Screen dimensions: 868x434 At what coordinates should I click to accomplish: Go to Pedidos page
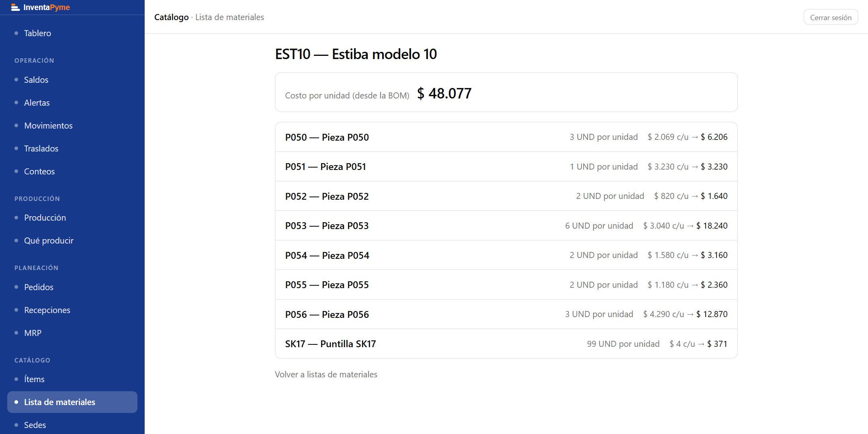tap(72, 287)
